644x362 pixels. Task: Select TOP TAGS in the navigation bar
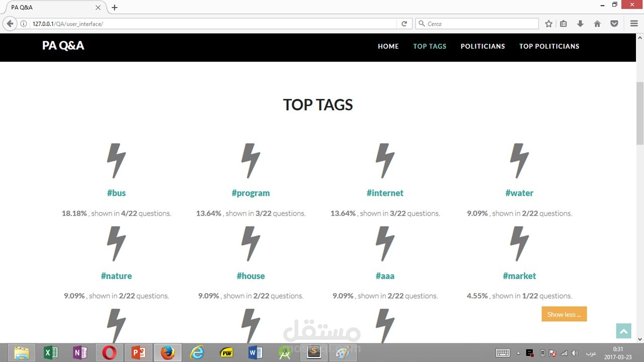click(x=430, y=46)
